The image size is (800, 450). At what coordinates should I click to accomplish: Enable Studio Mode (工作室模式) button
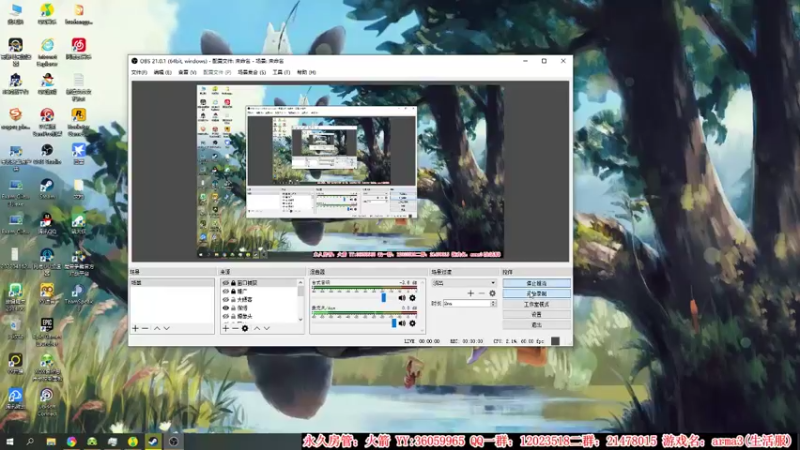pos(537,304)
